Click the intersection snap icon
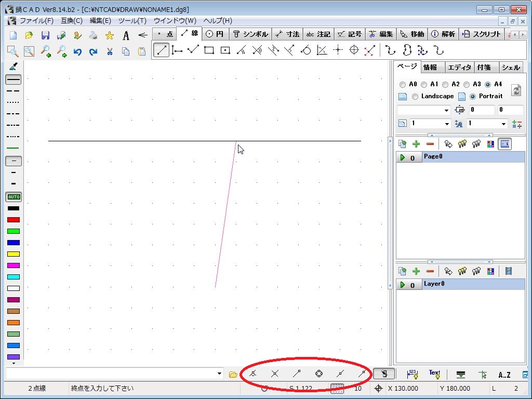532x399 pixels. click(x=275, y=374)
